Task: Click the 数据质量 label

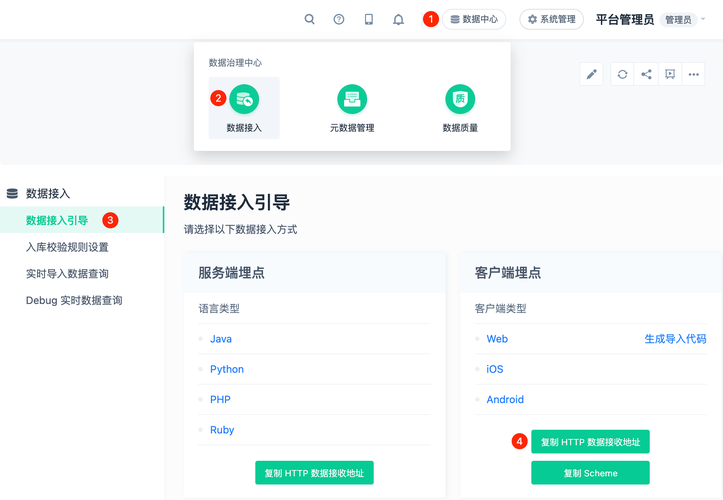Action: pos(460,128)
